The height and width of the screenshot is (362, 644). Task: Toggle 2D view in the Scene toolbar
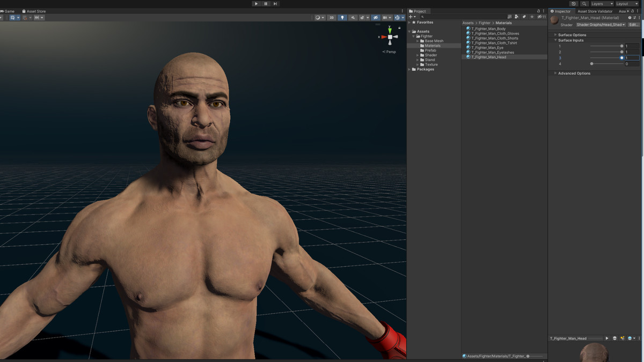(x=332, y=18)
